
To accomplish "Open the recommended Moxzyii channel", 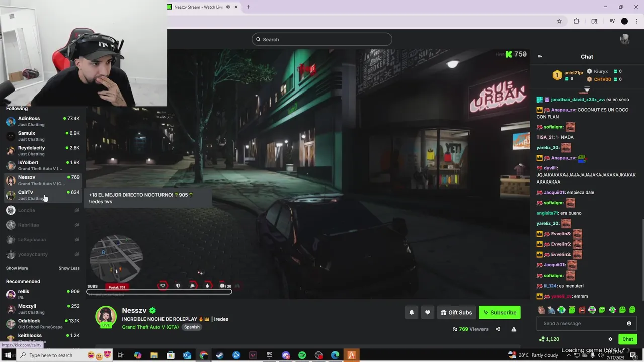I will click(43, 309).
